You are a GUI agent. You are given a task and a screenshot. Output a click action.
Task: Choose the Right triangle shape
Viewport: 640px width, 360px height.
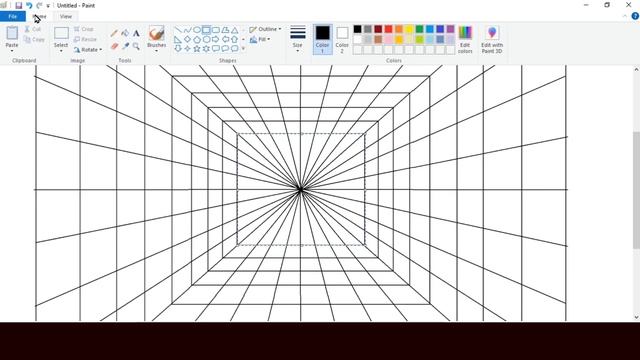pos(178,39)
